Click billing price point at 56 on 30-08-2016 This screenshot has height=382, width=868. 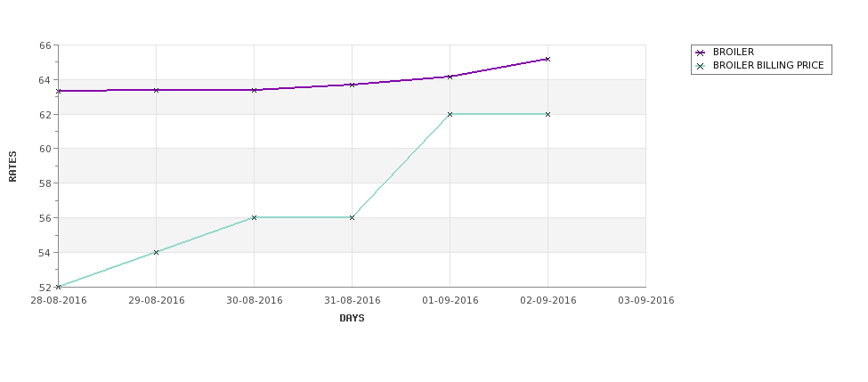tap(254, 217)
